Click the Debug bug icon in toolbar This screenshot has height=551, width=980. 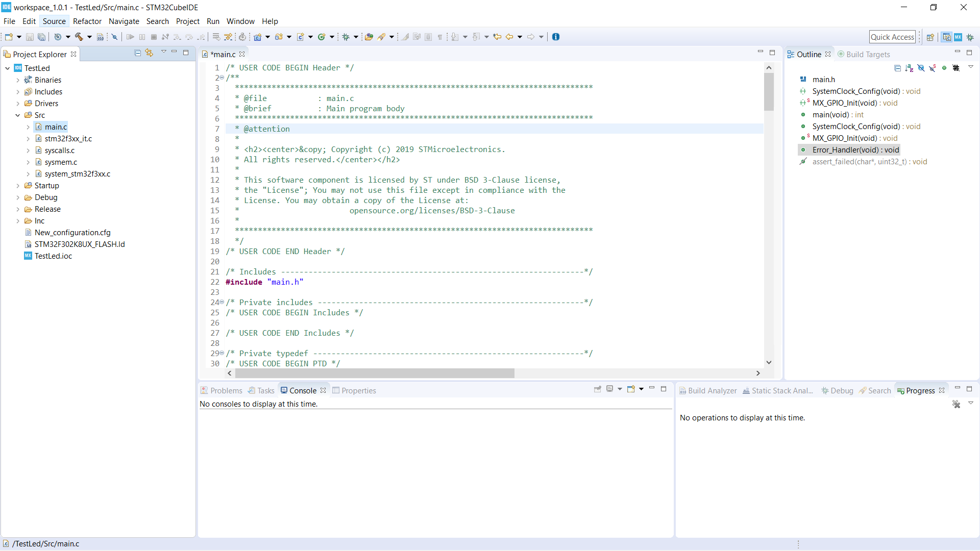tap(346, 37)
